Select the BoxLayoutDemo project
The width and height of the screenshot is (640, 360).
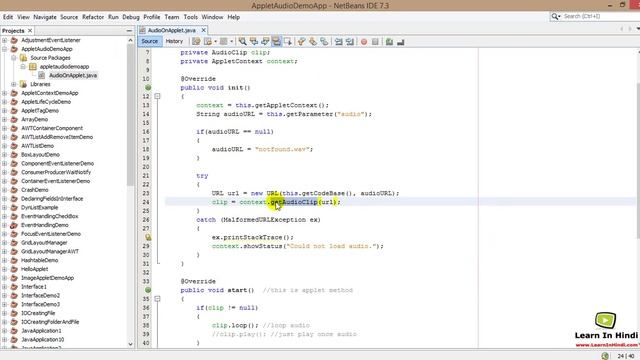point(40,155)
